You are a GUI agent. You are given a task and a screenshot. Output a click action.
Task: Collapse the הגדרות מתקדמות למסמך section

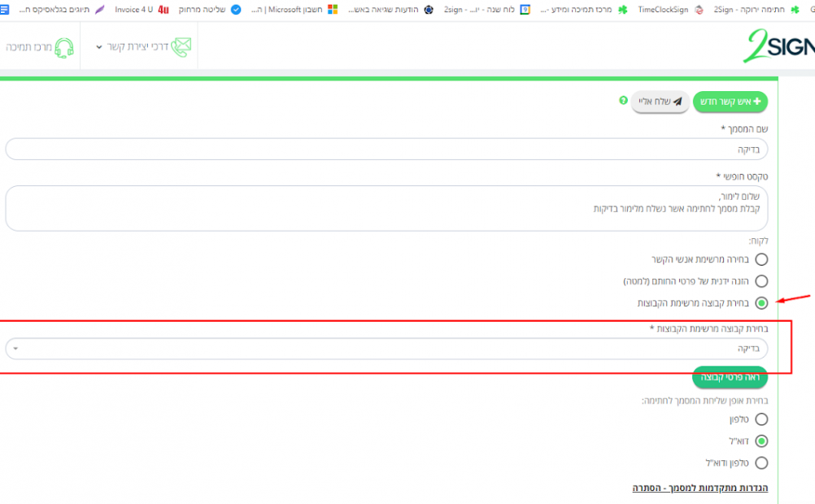(x=700, y=488)
